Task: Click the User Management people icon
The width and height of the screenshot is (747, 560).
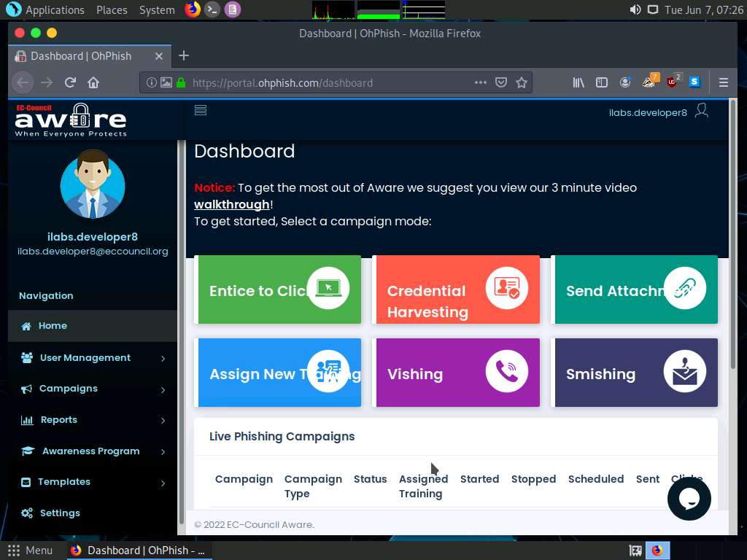Action: pyautogui.click(x=27, y=357)
